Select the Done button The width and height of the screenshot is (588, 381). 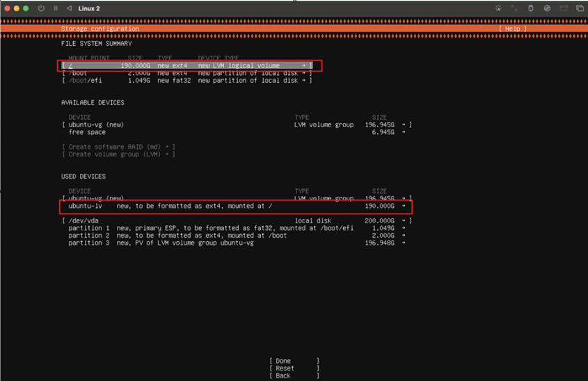click(x=294, y=361)
